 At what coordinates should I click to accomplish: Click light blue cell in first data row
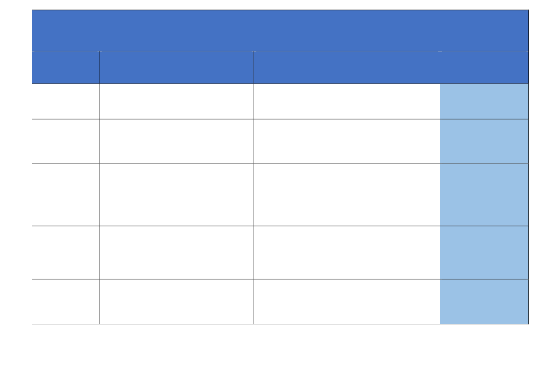click(x=484, y=101)
